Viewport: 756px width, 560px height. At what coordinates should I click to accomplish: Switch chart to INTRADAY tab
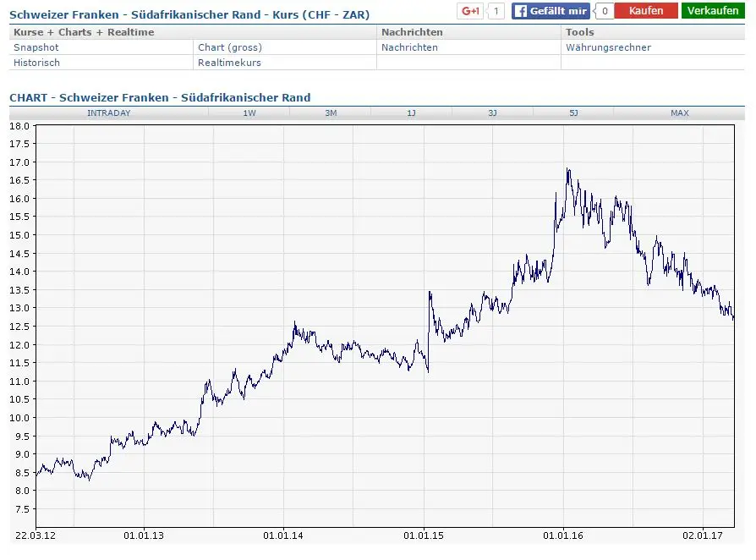pos(109,113)
